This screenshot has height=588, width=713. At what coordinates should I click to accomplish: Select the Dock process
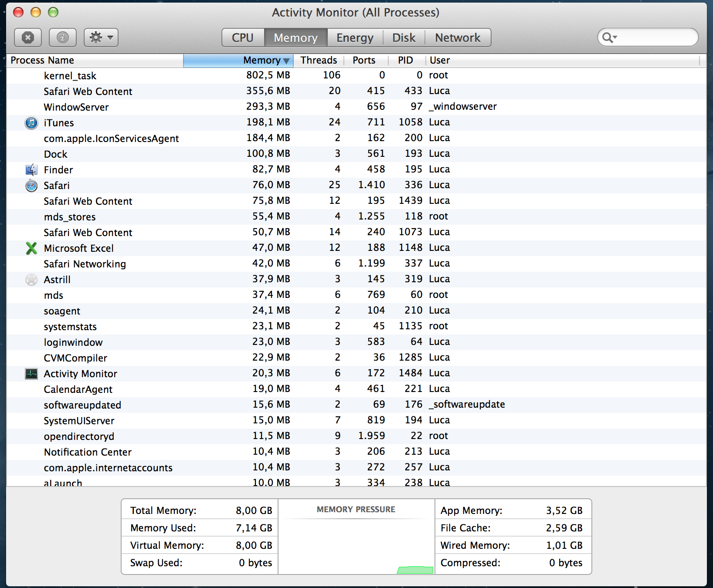[x=356, y=154]
